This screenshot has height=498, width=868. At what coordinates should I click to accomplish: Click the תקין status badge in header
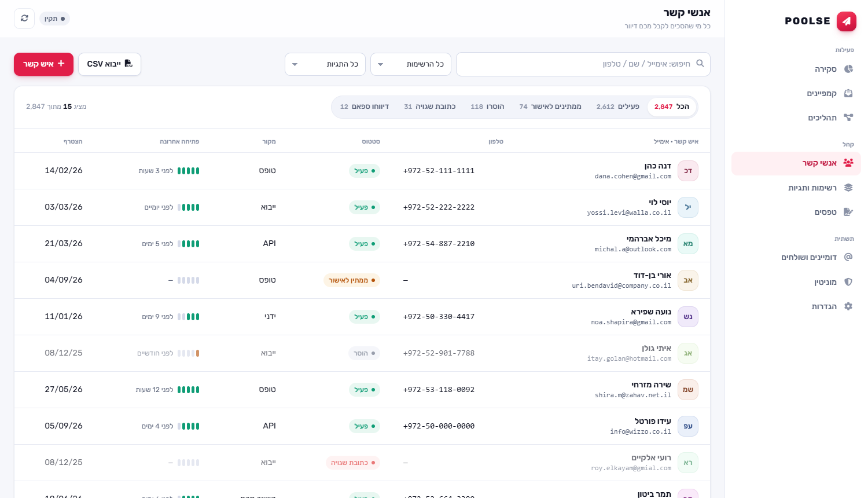coord(54,19)
